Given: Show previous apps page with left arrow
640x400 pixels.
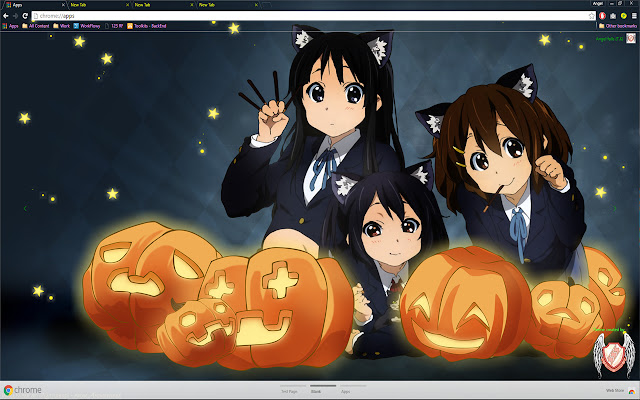Looking at the screenshot, I should pos(25,208).
